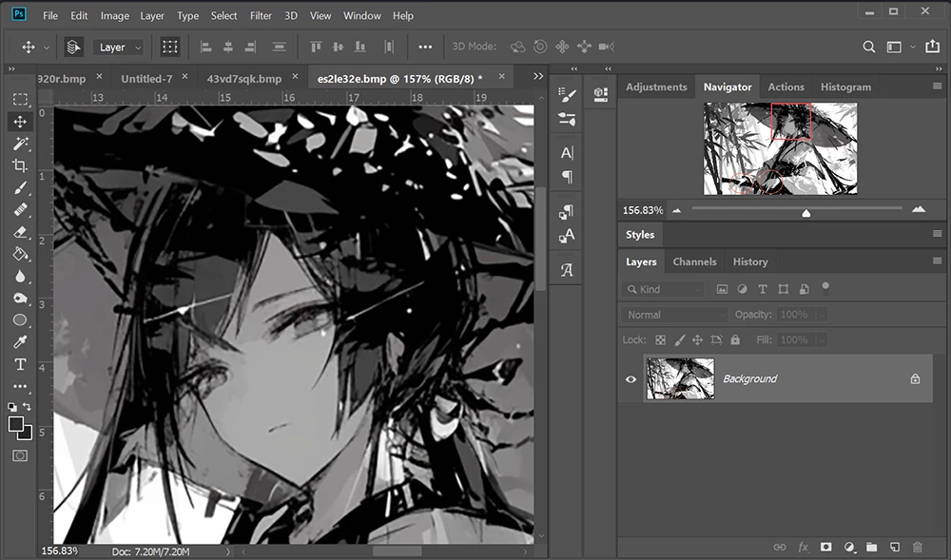951x560 pixels.
Task: Click Create new layer button
Action: click(x=895, y=548)
